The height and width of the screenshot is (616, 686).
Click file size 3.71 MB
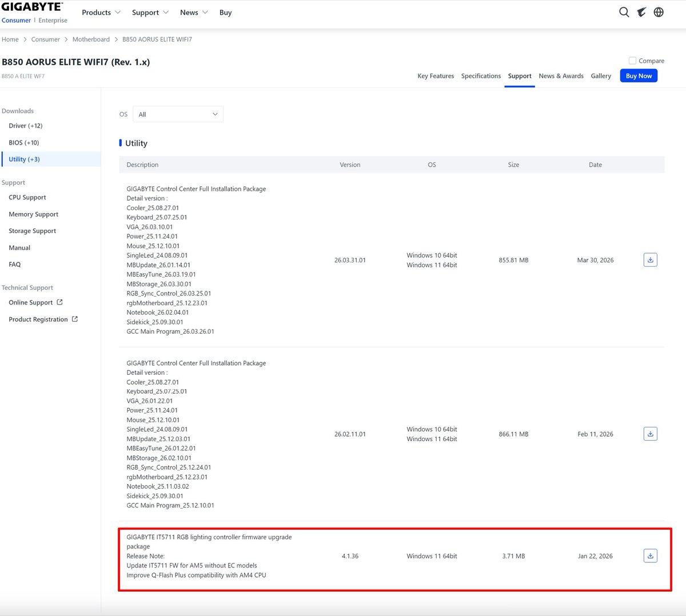pos(513,556)
